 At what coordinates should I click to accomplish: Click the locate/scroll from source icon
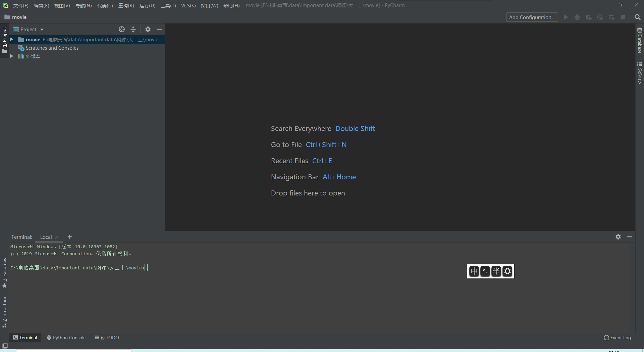[x=122, y=29]
